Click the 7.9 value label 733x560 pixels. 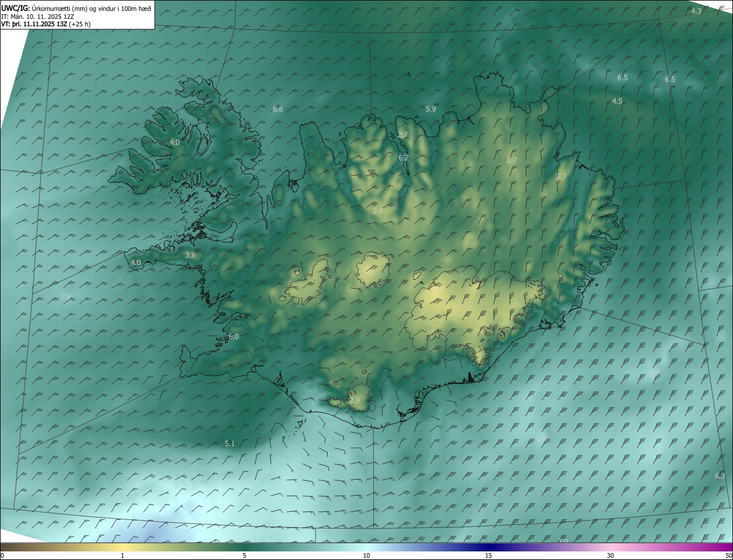pos(65,297)
